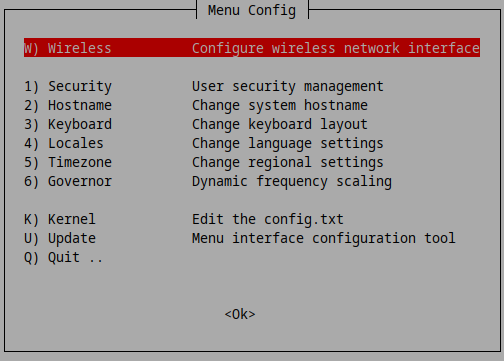
Task: Click 'User security management' description
Action: pos(288,86)
